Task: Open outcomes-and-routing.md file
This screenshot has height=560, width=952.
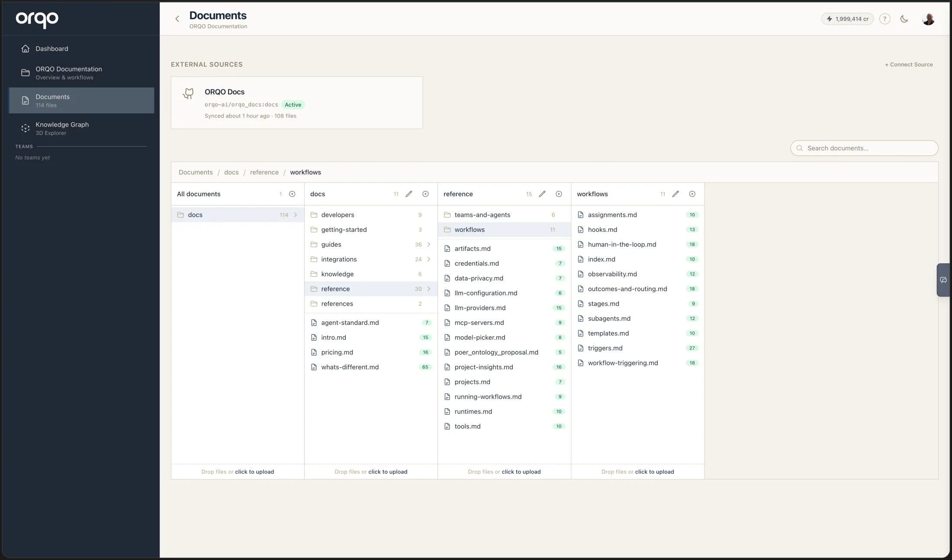Action: [637, 289]
